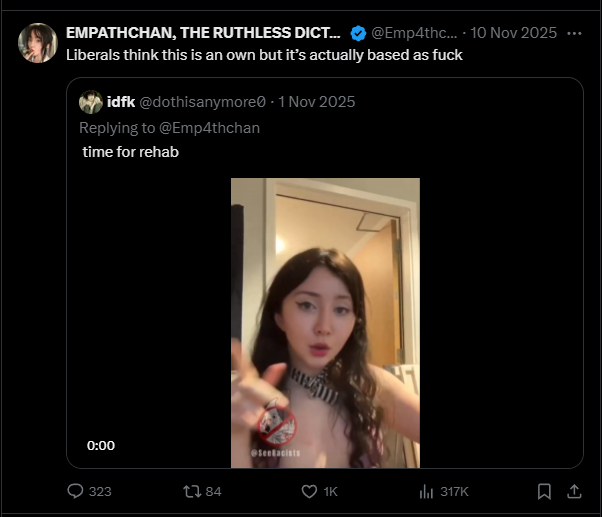Screen dimensions: 602x517
Task: Open the quoted tweet "time for rehab"
Action: click(x=131, y=152)
